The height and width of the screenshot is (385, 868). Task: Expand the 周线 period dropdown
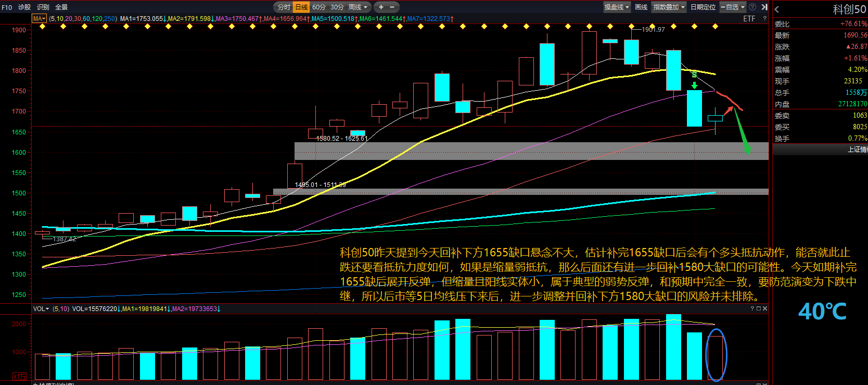[358, 7]
